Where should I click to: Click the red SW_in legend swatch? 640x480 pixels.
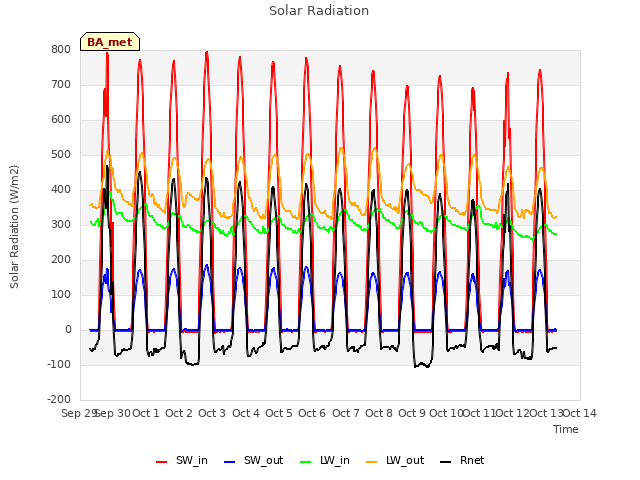162,462
